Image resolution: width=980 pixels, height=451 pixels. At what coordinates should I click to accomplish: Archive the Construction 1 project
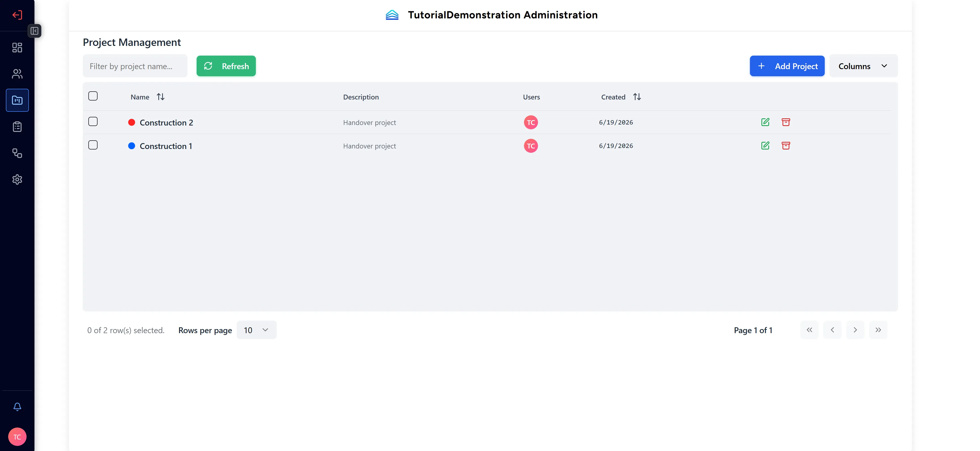pyautogui.click(x=786, y=145)
